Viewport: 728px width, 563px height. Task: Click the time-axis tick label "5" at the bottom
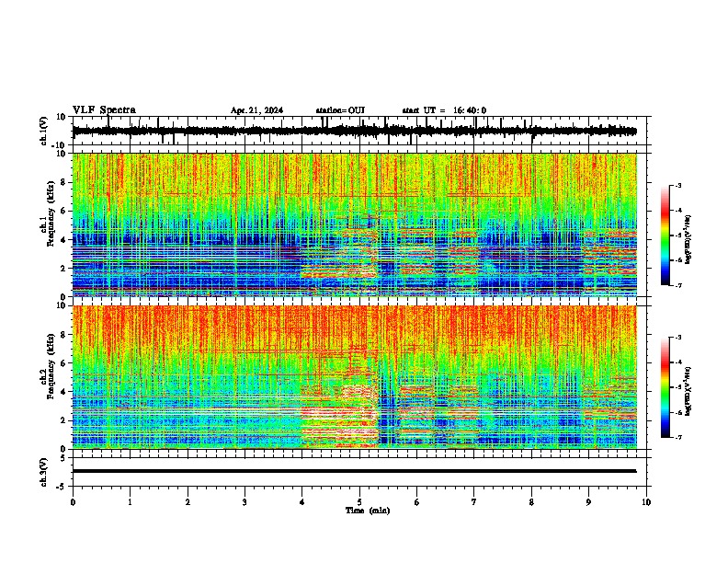click(359, 502)
